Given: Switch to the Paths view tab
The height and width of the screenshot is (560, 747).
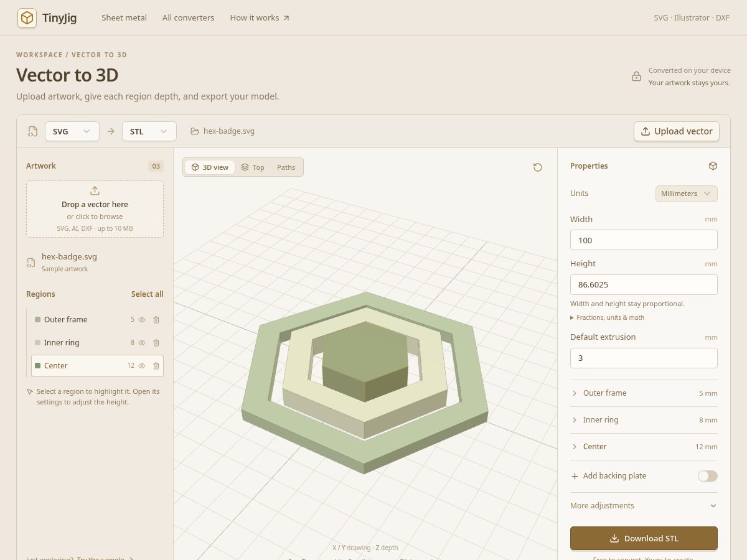Looking at the screenshot, I should pyautogui.click(x=286, y=167).
